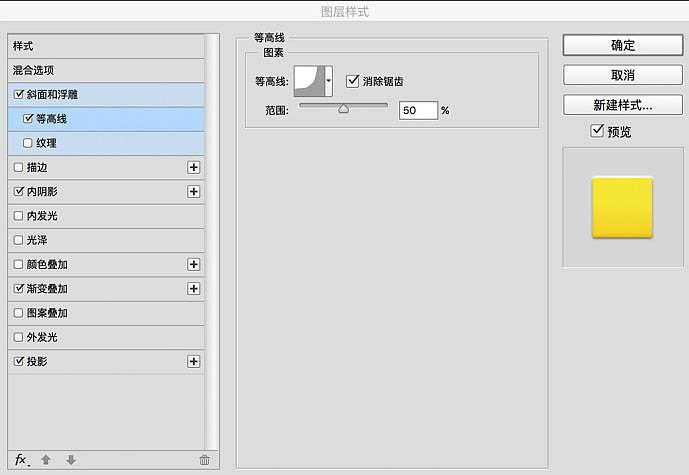Click the move effect up arrow
This screenshot has height=475, width=689.
(x=46, y=459)
